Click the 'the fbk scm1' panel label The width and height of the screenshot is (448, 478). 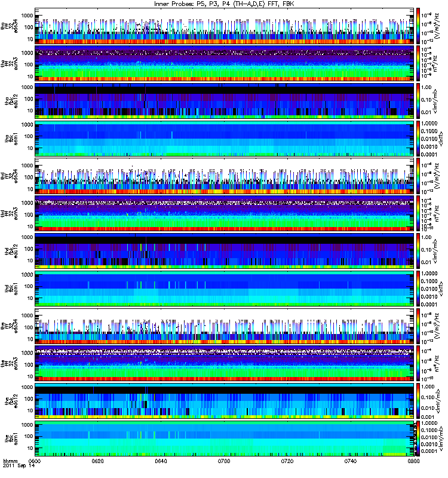click(x=11, y=439)
